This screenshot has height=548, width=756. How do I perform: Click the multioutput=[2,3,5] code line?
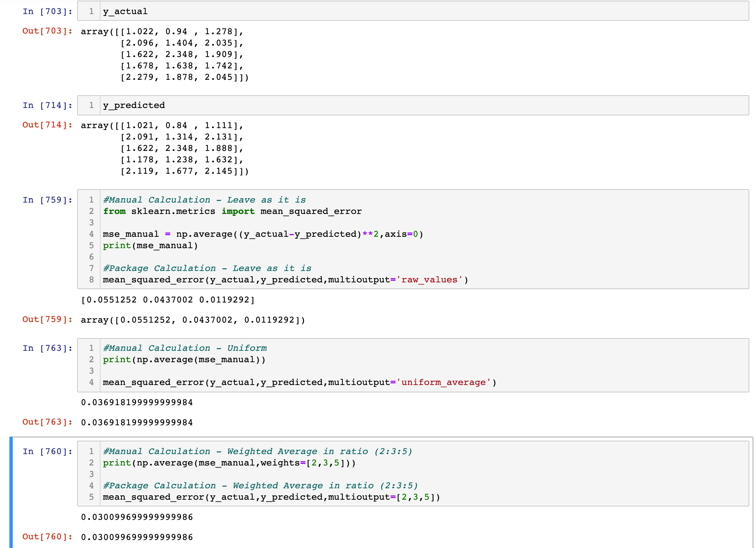tap(271, 497)
